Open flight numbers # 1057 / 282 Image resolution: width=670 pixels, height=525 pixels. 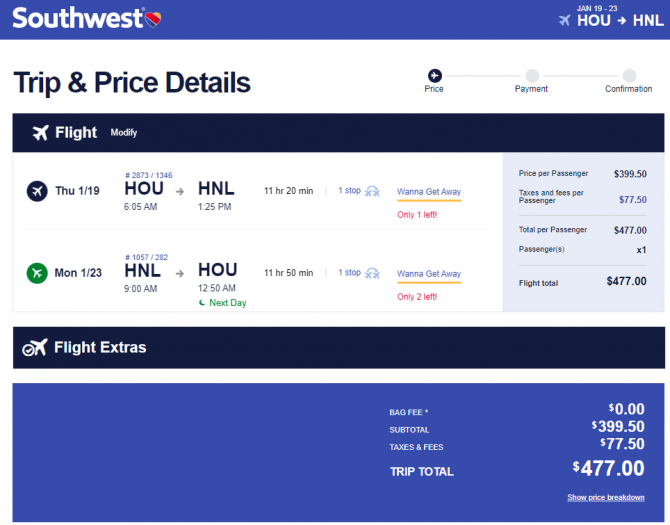147,257
